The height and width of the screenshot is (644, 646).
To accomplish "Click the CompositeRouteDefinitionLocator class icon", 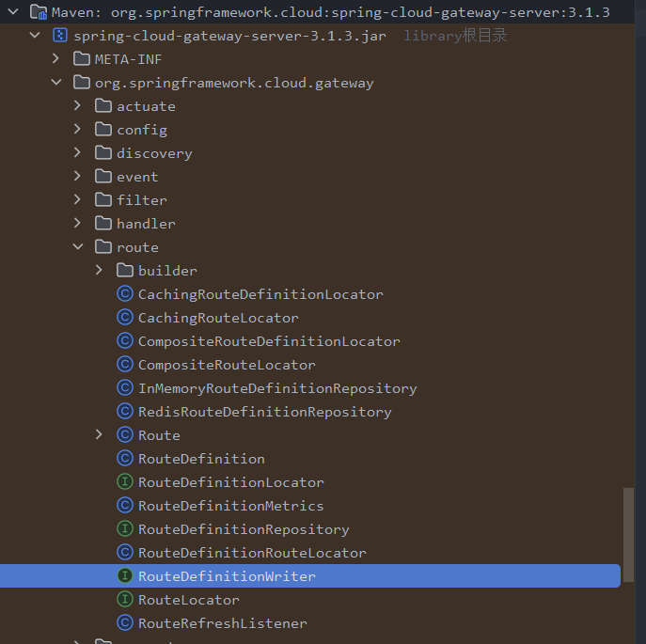I will coord(125,340).
